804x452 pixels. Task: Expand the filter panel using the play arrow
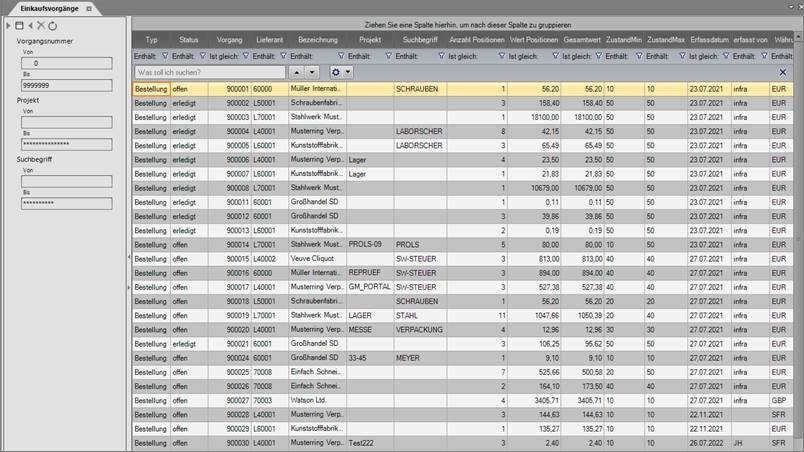coord(8,24)
